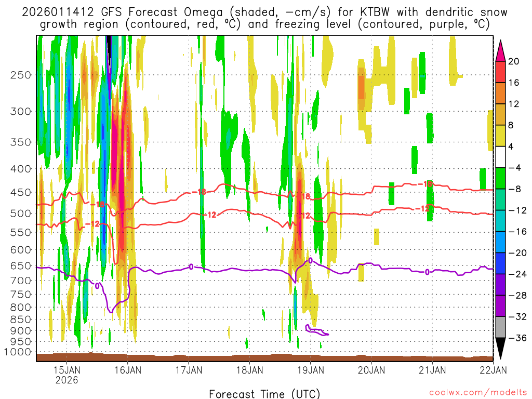Click the red -12 contour label near 17JAN
This screenshot has width=532, height=399.
coord(210,215)
